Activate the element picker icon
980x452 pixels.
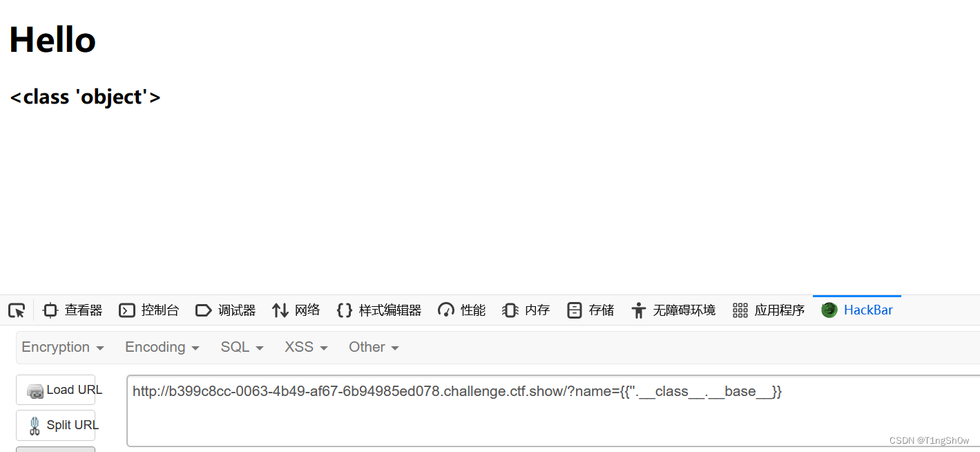point(17,310)
